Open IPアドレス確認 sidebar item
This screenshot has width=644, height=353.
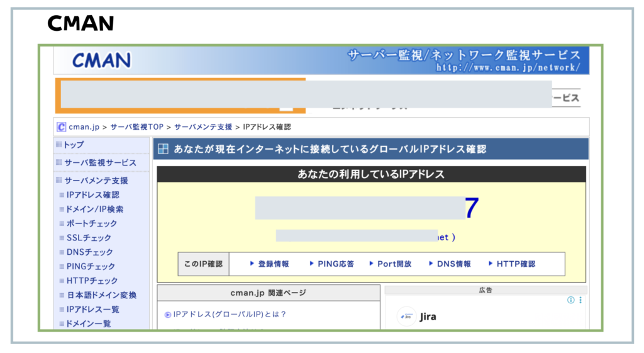click(92, 195)
